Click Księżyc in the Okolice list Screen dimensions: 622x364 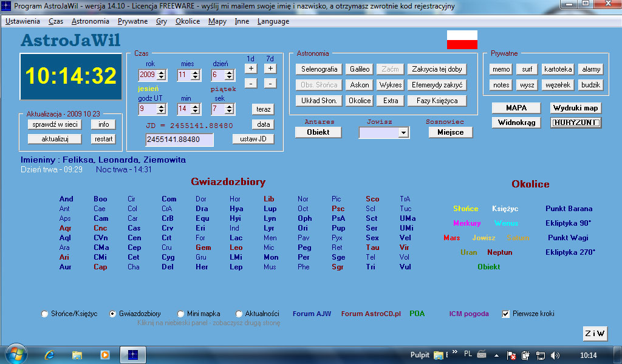(505, 209)
